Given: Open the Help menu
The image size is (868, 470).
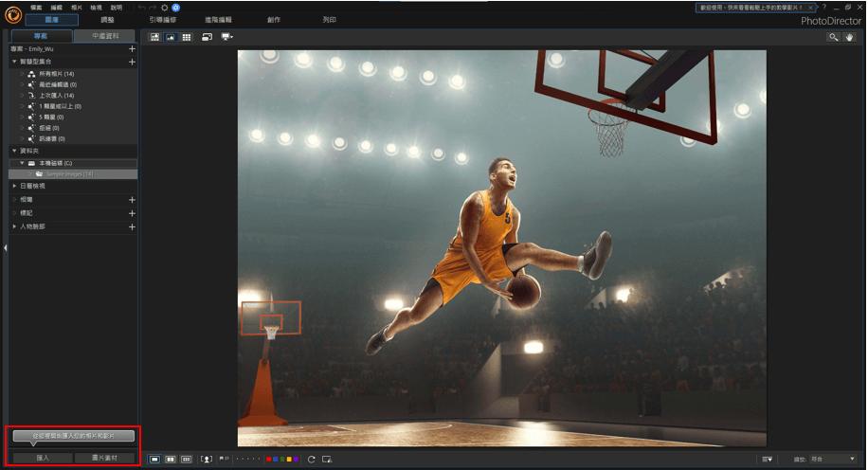Looking at the screenshot, I should coord(117,8).
